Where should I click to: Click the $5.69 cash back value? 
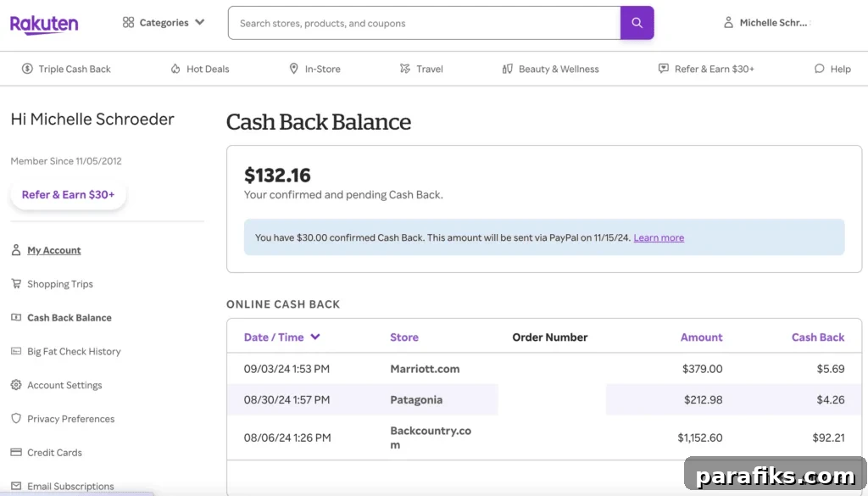click(x=831, y=369)
